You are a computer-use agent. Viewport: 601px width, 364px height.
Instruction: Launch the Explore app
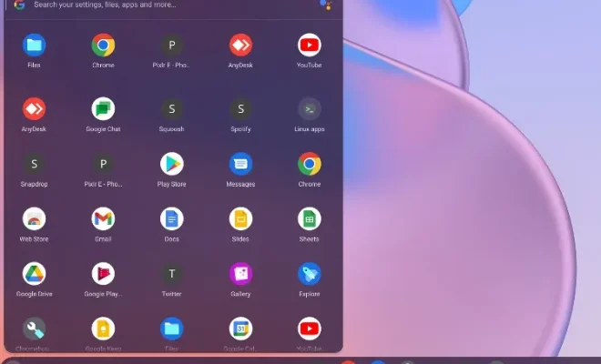click(310, 274)
